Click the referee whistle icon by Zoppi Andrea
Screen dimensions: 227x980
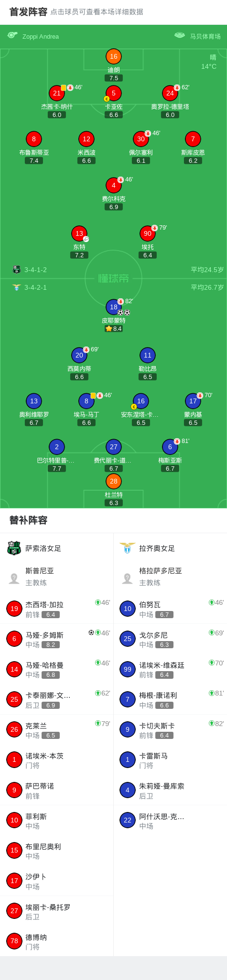(x=12, y=35)
